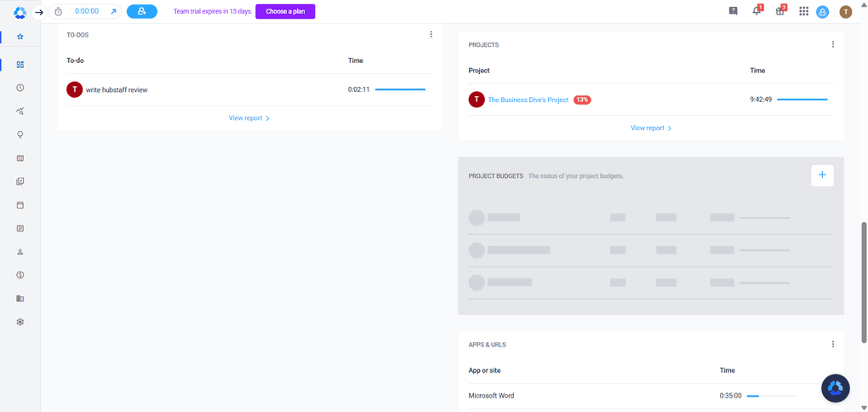Click the Project column header
Image resolution: width=868 pixels, height=412 pixels.
tap(479, 71)
